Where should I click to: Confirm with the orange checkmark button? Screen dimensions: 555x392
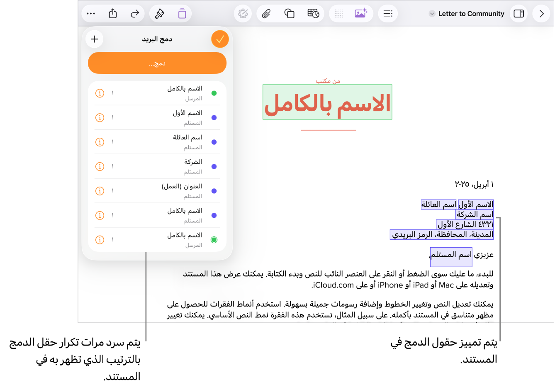pos(220,39)
